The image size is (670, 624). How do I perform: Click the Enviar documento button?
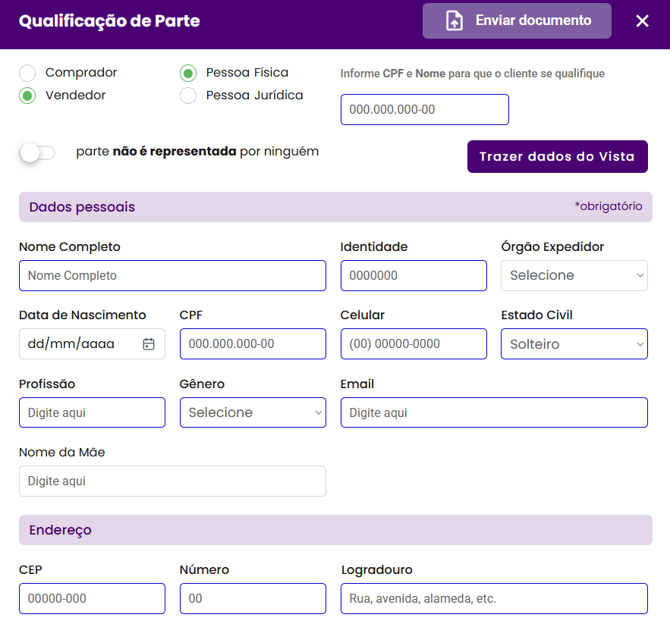pyautogui.click(x=517, y=21)
